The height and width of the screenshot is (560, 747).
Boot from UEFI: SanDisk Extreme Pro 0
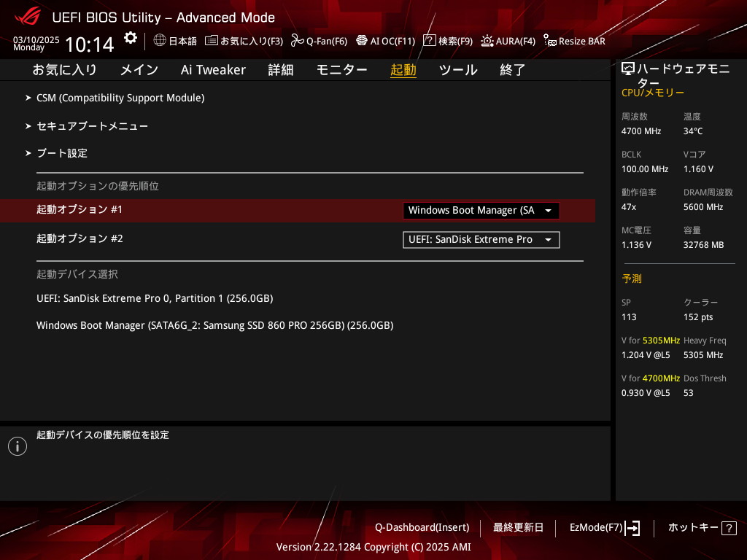[155, 298]
